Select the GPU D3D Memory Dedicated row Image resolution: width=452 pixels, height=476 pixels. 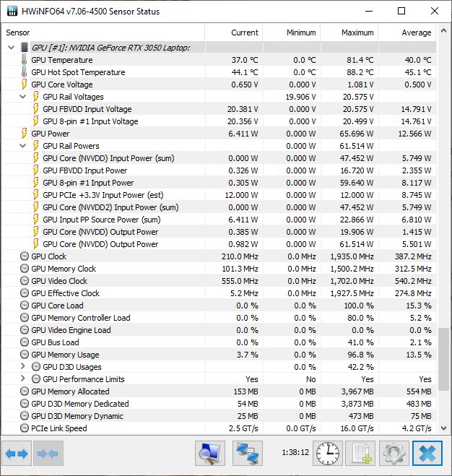[220, 404]
